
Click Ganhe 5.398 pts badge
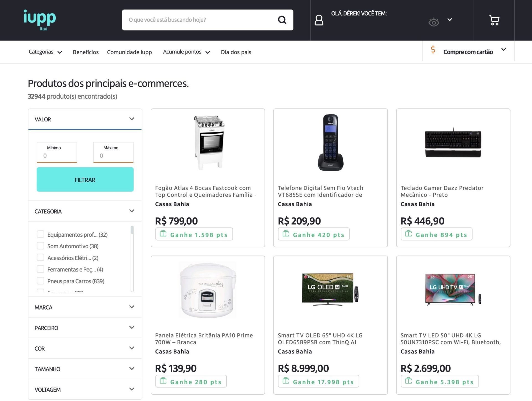440,381
